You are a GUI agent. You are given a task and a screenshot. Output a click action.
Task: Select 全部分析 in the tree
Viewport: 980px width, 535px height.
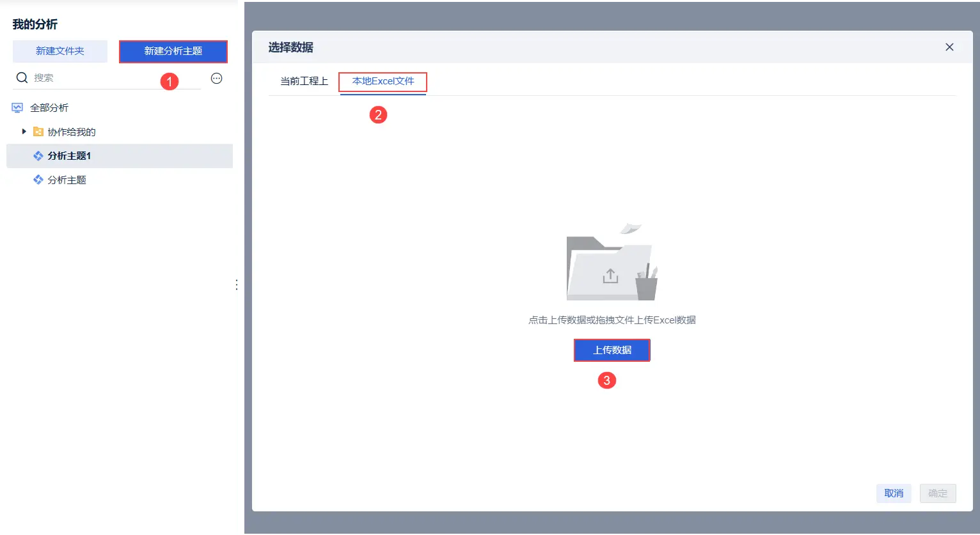tap(49, 108)
